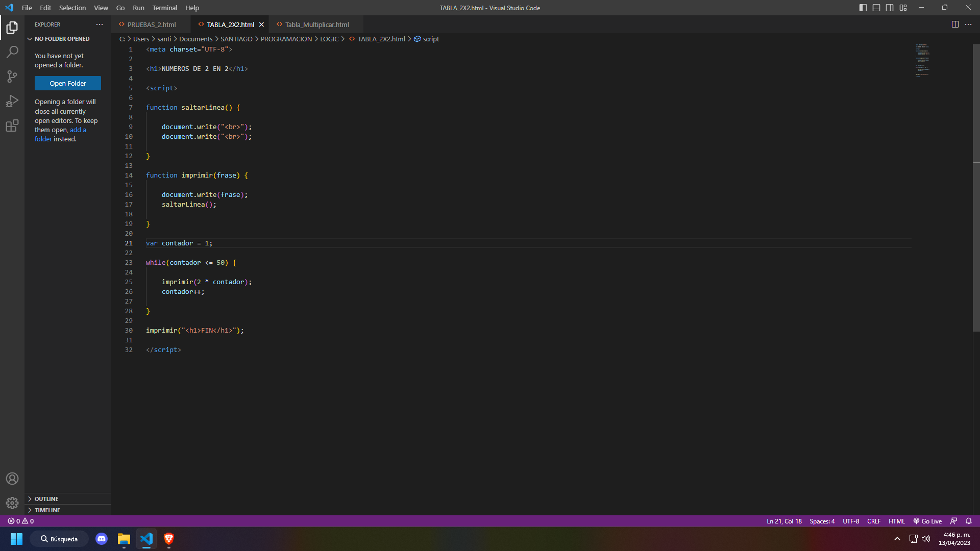Open the Selection menu
The image size is (980, 551).
72,8
